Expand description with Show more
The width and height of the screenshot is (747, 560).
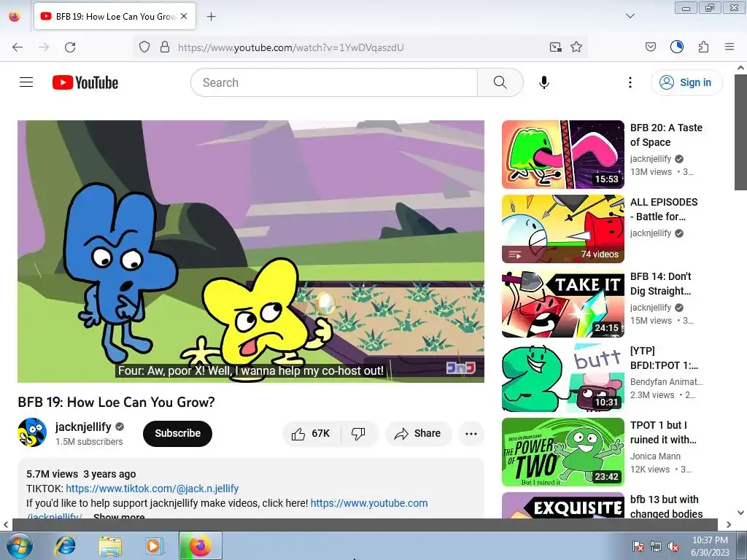pos(119,517)
